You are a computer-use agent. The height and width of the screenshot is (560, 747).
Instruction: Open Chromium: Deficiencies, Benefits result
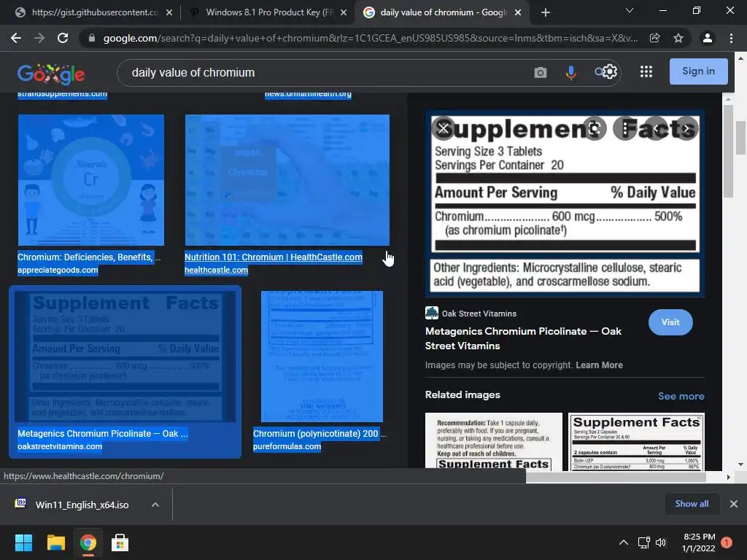(x=88, y=257)
